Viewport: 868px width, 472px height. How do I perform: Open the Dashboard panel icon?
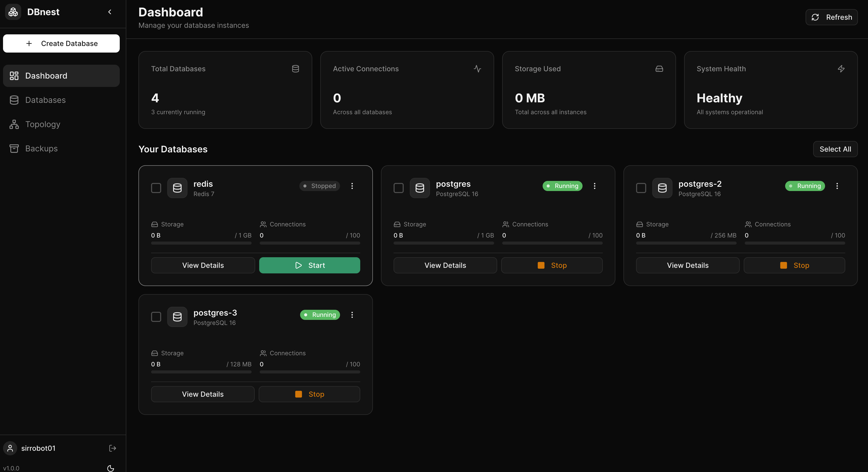coord(14,76)
